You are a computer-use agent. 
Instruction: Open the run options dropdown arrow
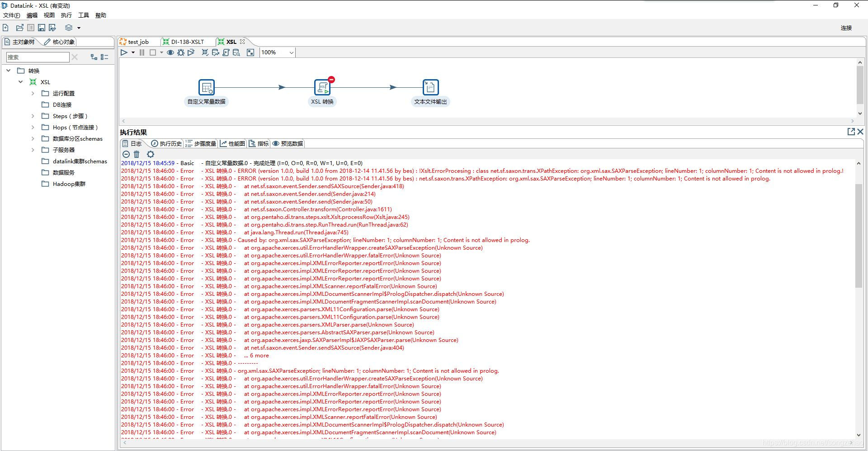pyautogui.click(x=132, y=52)
